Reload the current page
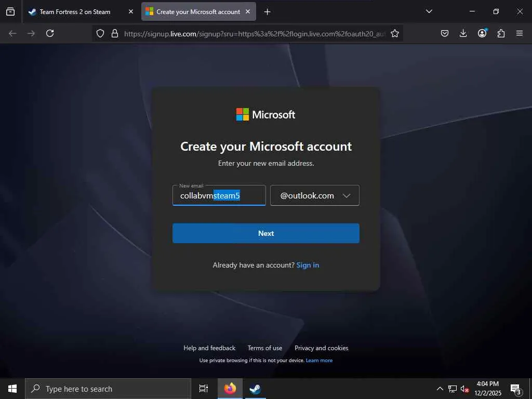Viewport: 532px width, 399px height. coord(50,33)
